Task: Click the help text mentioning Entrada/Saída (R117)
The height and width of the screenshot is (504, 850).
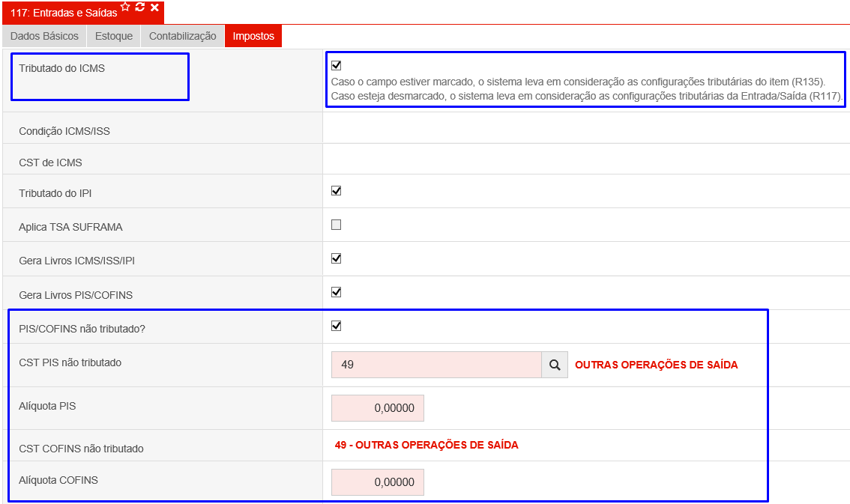Action: [587, 96]
